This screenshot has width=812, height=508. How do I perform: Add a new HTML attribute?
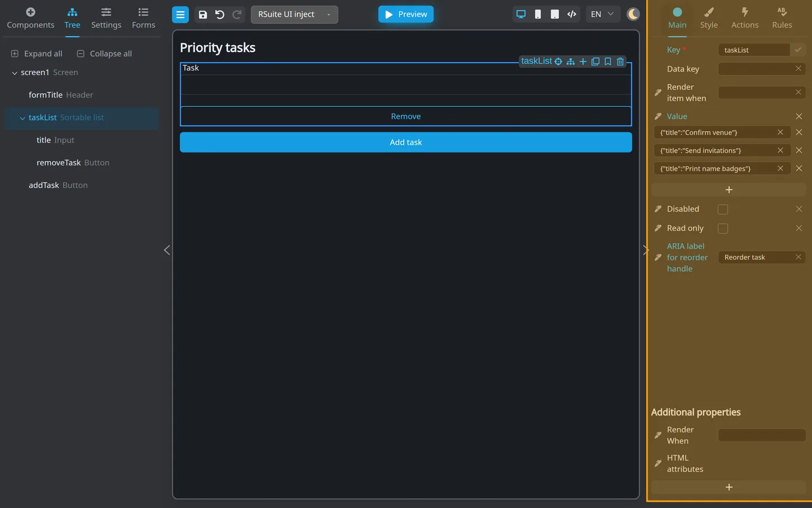click(729, 487)
